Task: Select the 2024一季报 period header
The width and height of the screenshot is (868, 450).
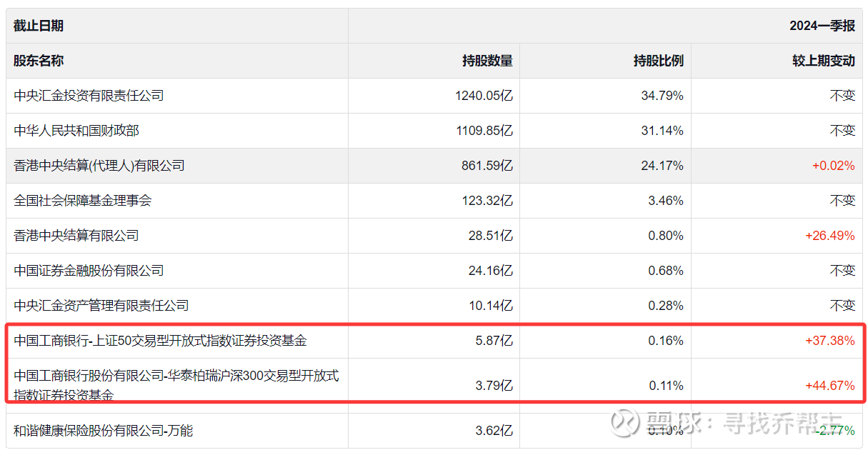Action: tap(822, 26)
